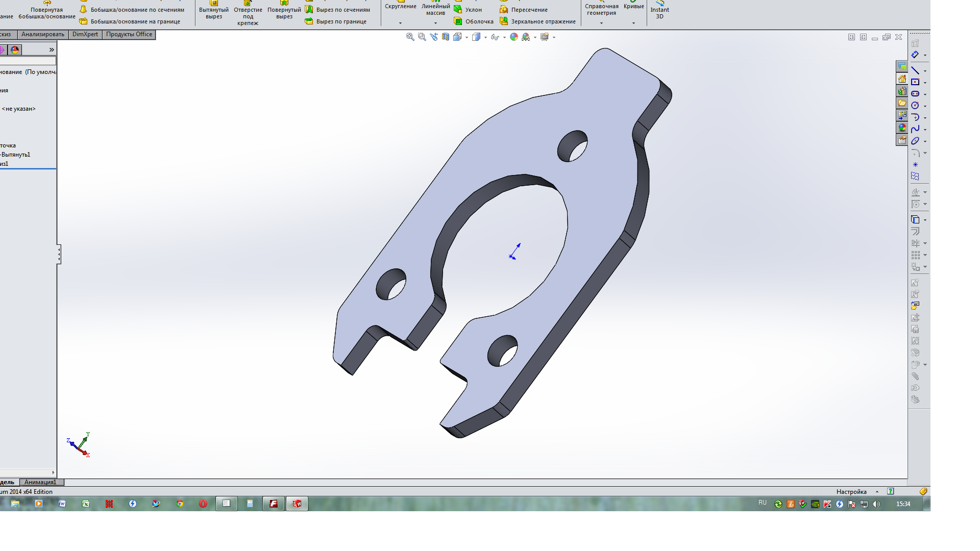Screen dimensions: 980x551
Task: Open the Appearances color ball pane icon
Action: tap(902, 128)
